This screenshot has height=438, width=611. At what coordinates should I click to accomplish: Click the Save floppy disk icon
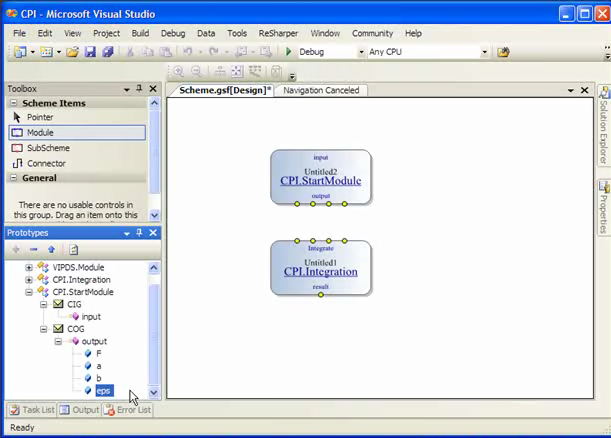click(x=90, y=52)
